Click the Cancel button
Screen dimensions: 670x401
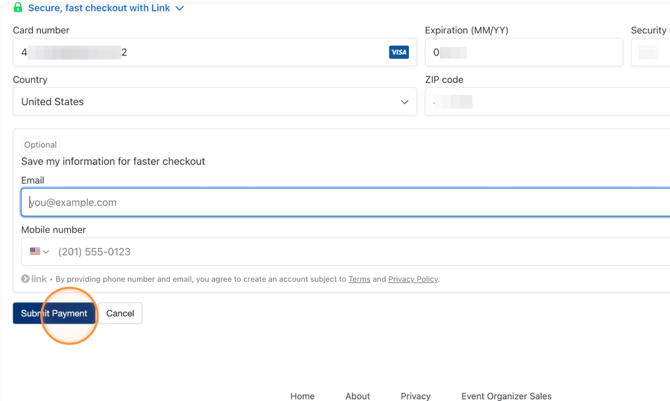coord(120,313)
